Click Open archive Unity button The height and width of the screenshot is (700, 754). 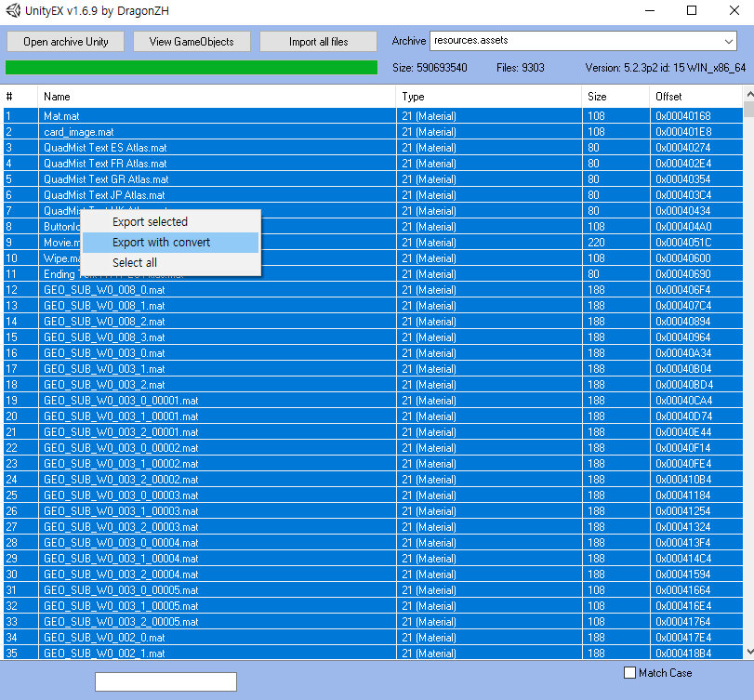[x=65, y=42]
